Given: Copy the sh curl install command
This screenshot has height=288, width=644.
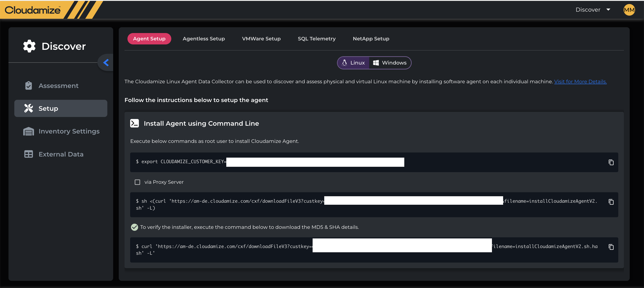Looking at the screenshot, I should coord(611,202).
